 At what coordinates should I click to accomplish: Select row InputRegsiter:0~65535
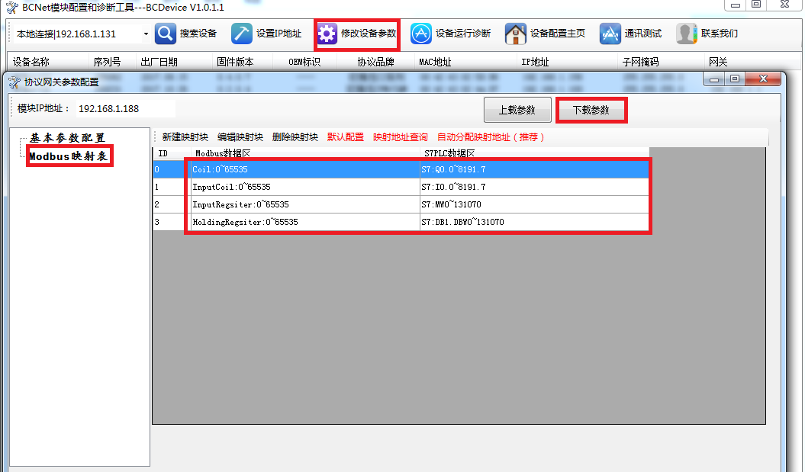coord(401,205)
